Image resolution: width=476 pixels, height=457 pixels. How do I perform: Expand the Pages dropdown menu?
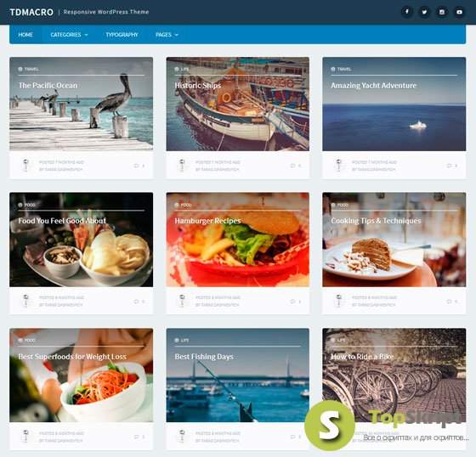click(167, 35)
